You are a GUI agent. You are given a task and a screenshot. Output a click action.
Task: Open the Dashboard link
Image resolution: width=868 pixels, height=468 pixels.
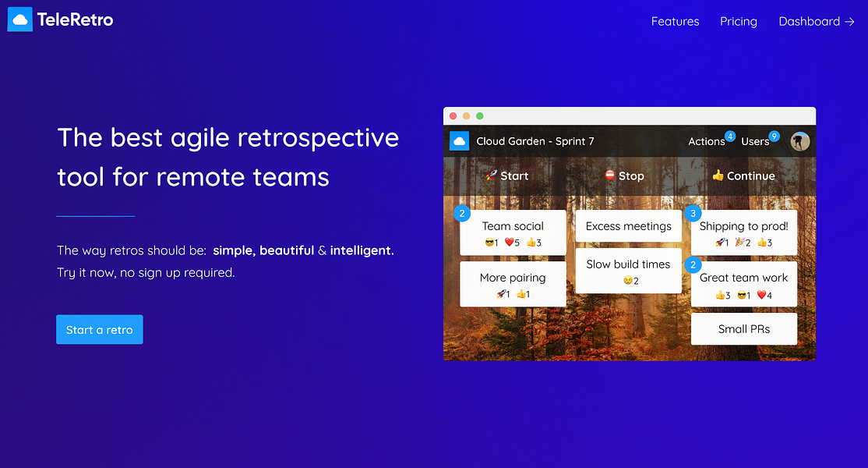point(817,22)
